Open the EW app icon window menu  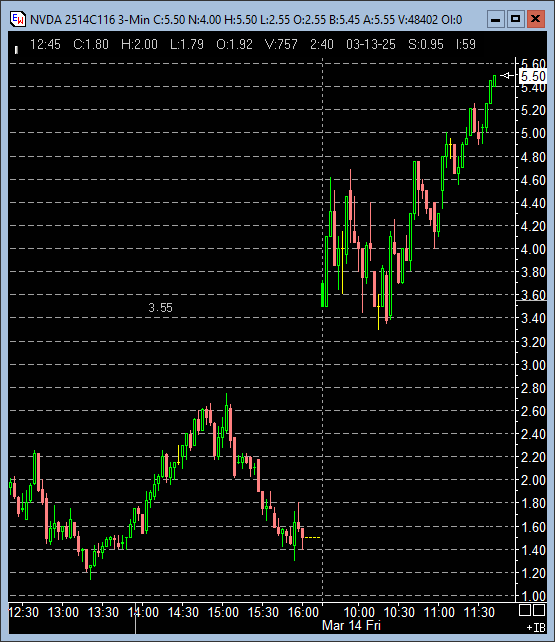[x=17, y=19]
